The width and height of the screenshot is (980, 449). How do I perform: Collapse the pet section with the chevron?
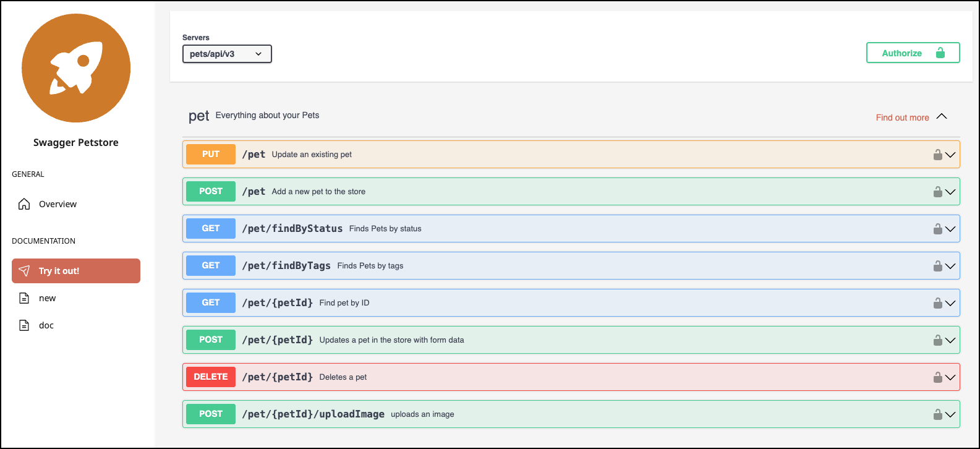tap(942, 117)
